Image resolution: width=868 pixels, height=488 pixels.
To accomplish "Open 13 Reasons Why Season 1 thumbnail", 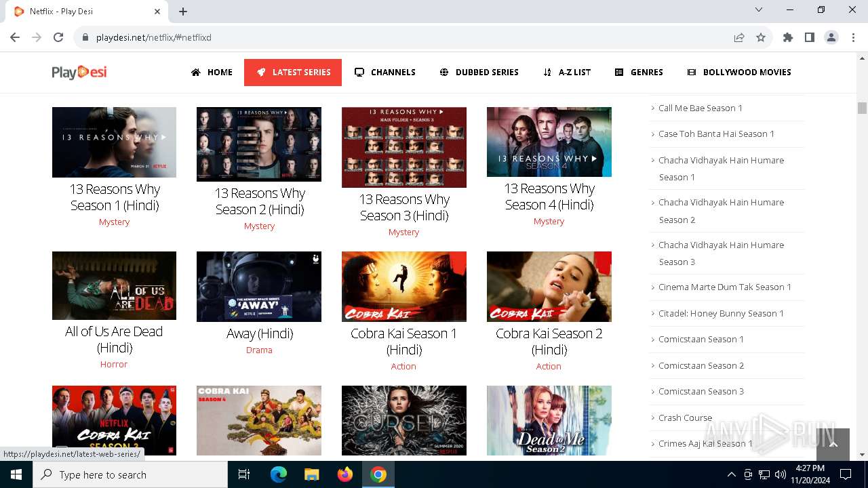I will point(114,142).
